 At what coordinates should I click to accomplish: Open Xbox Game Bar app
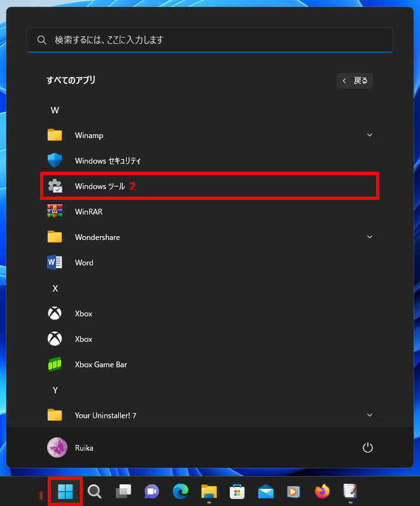click(101, 365)
